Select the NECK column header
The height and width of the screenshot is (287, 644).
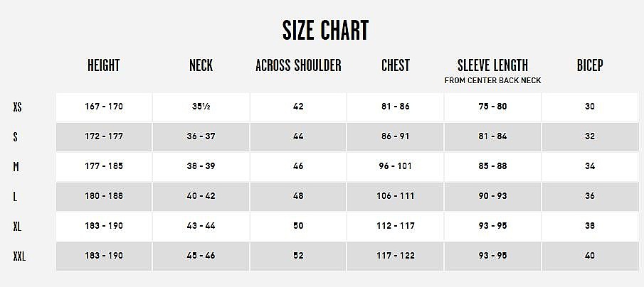point(201,65)
